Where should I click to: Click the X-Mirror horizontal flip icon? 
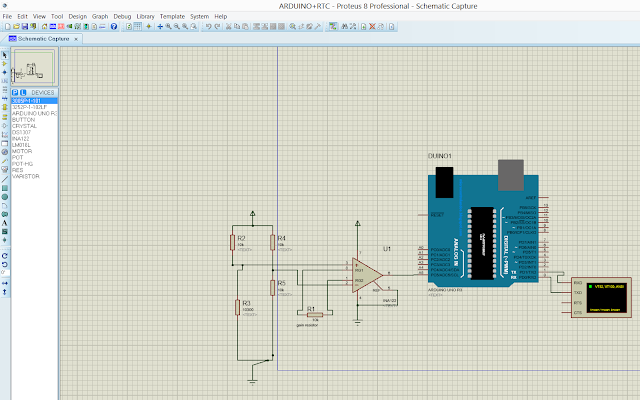5,283
